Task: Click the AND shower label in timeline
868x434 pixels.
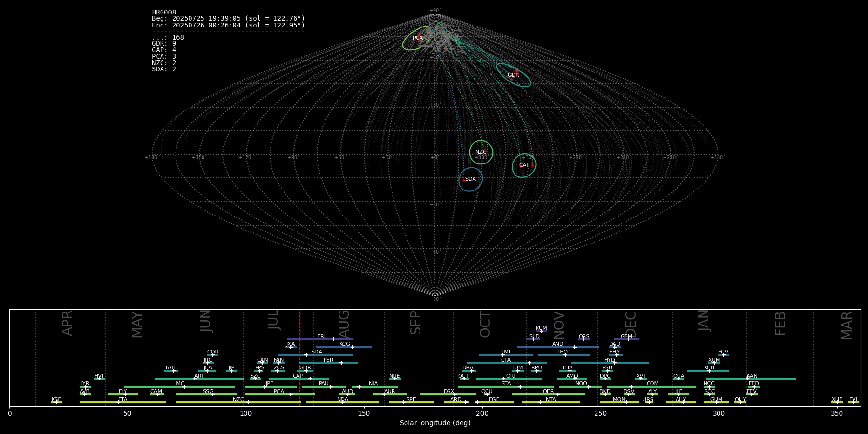Action: pyautogui.click(x=558, y=344)
